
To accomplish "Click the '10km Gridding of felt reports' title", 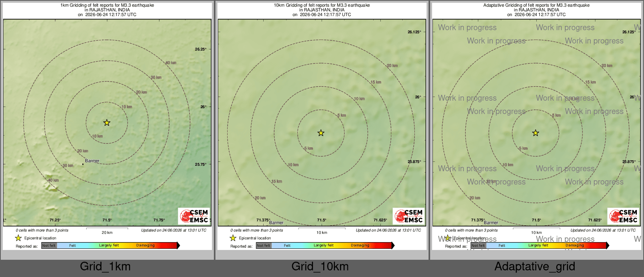I will click(x=322, y=5).
